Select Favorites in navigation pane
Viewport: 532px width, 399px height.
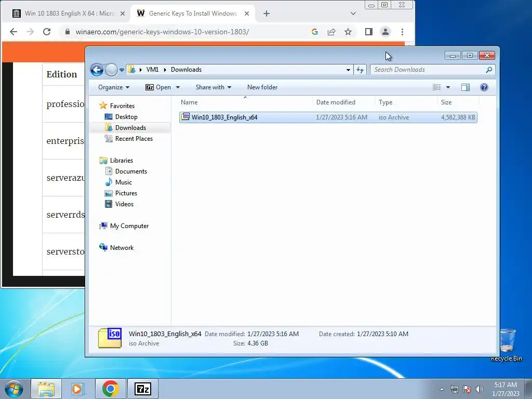point(117,106)
